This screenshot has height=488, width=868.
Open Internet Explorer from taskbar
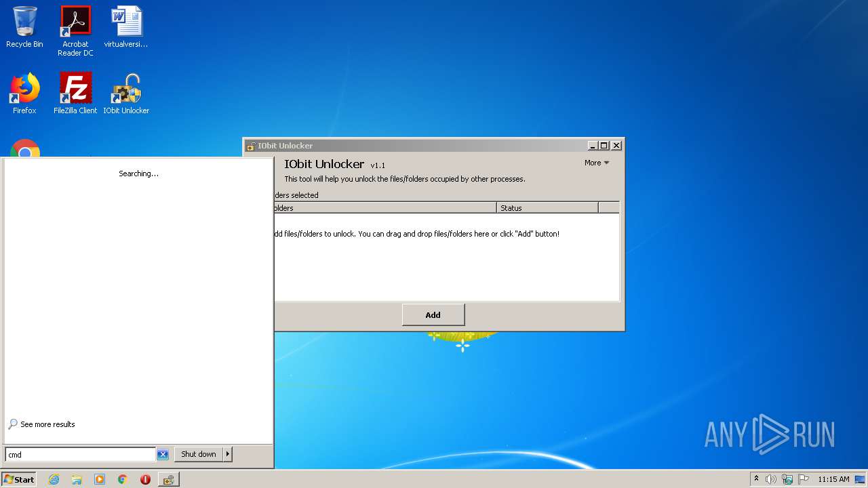coord(54,479)
